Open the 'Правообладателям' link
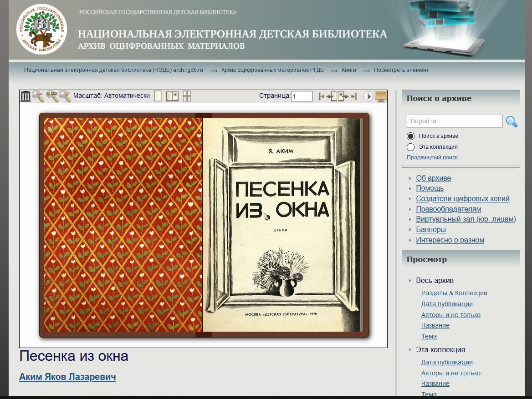This screenshot has width=532, height=399. pos(448,209)
